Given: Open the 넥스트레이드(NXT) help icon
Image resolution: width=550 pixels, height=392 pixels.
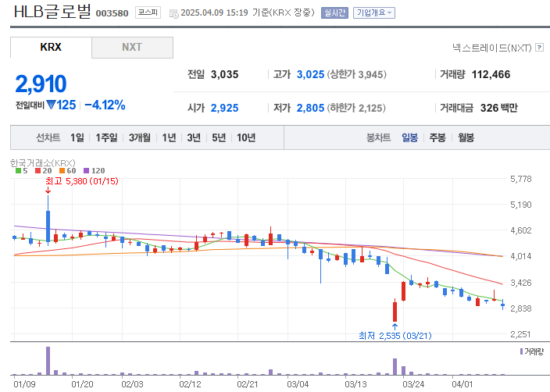Looking at the screenshot, I should [539, 48].
